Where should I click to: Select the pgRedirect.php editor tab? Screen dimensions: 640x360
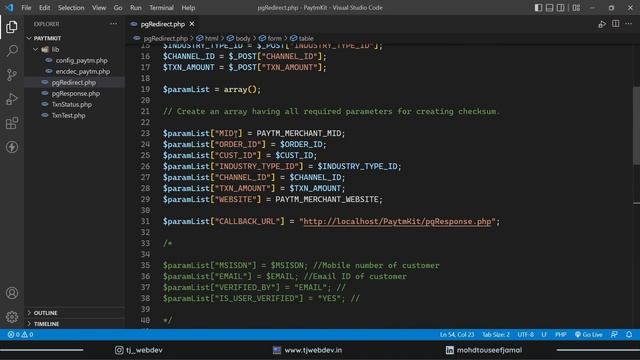(162, 24)
